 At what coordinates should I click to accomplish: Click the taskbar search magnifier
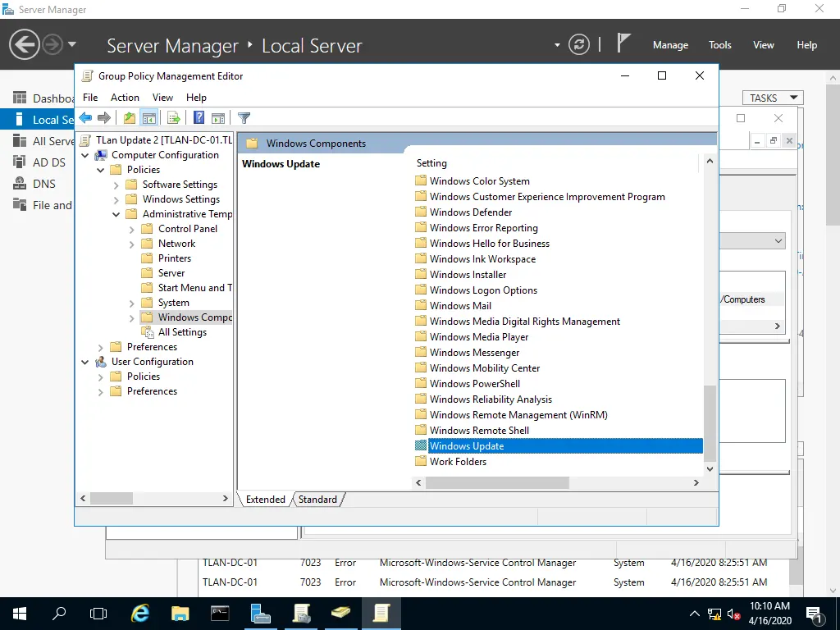(59, 614)
